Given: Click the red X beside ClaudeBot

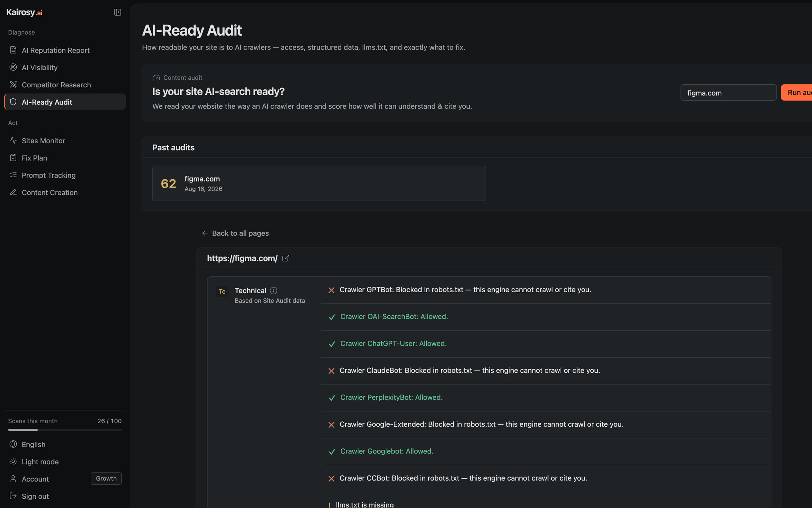Looking at the screenshot, I should coord(331,371).
